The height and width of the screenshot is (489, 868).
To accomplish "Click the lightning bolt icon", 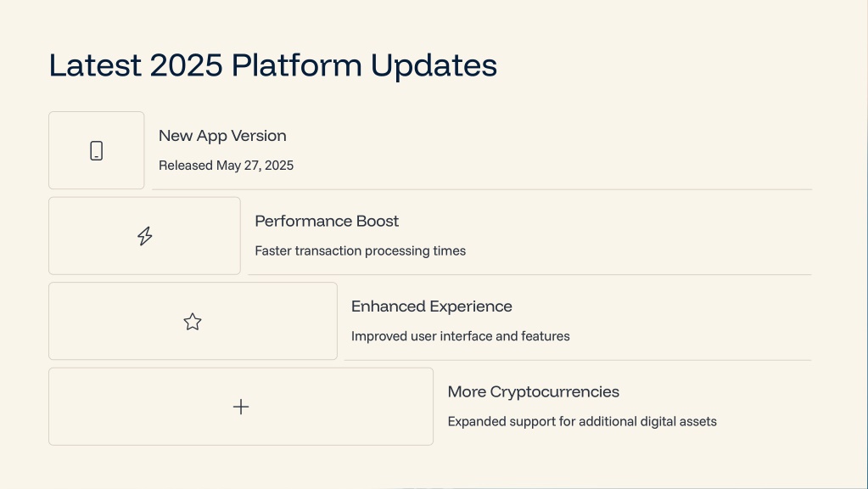I will click(x=144, y=236).
